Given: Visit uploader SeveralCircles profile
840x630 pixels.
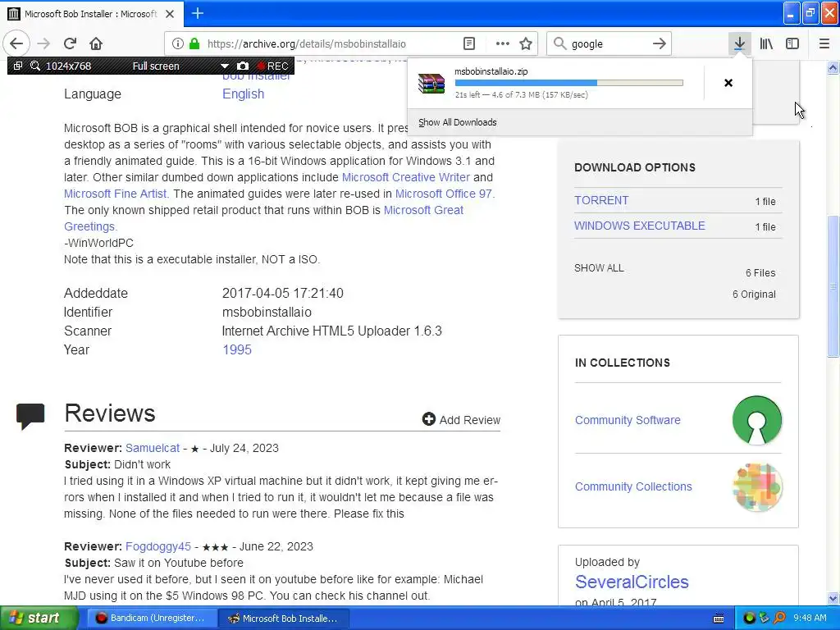Looking at the screenshot, I should click(632, 582).
